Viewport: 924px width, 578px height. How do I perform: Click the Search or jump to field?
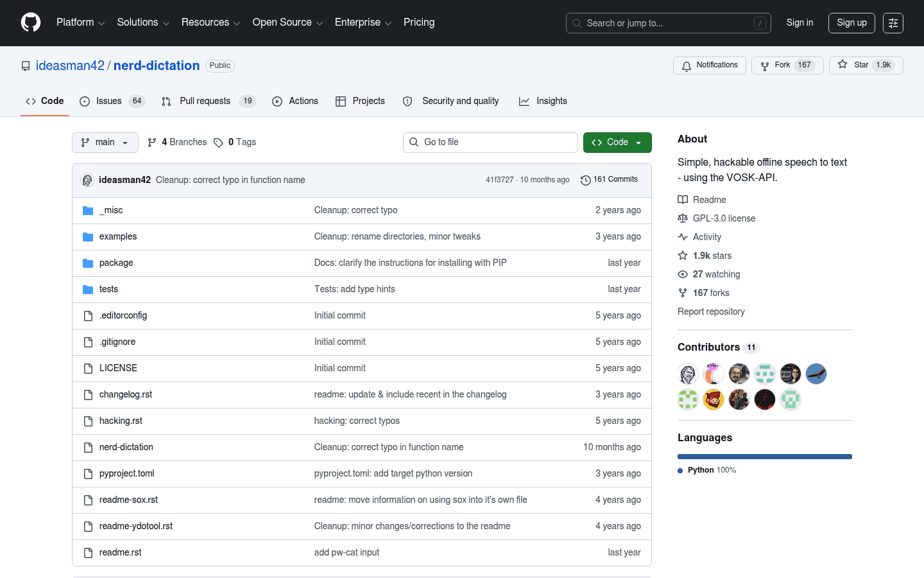669,23
